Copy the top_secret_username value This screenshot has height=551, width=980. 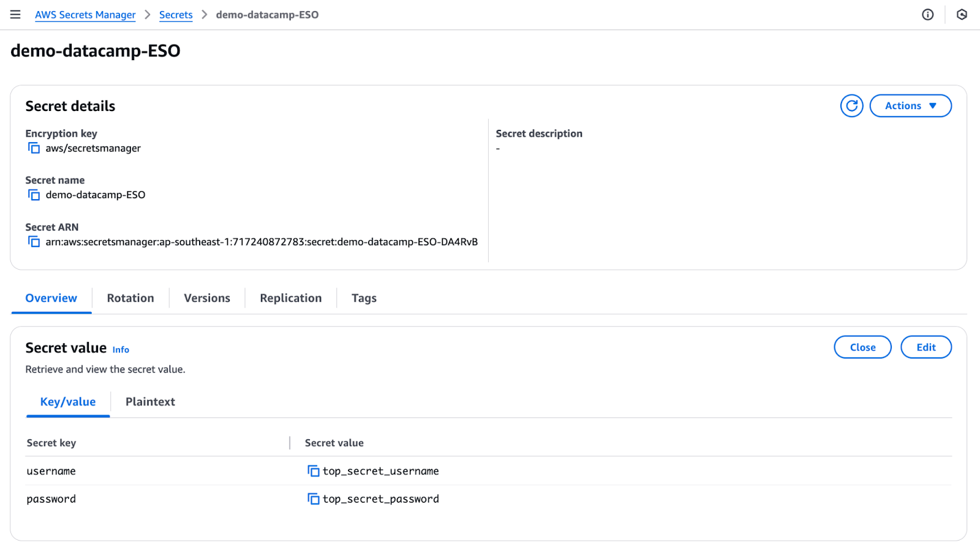point(313,471)
